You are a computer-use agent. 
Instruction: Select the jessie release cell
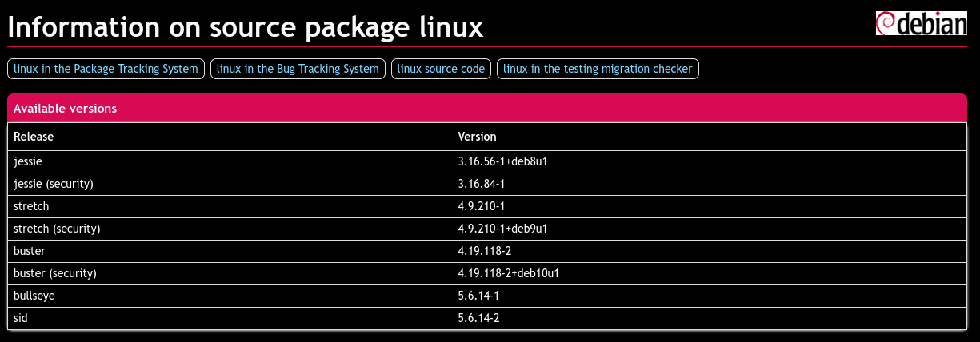pyautogui.click(x=230, y=161)
